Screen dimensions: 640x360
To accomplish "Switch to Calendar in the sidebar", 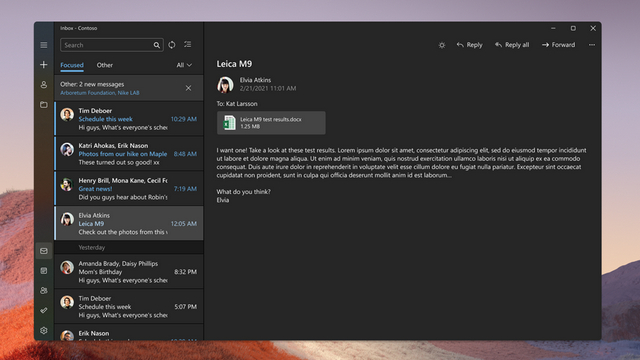I will click(x=44, y=271).
